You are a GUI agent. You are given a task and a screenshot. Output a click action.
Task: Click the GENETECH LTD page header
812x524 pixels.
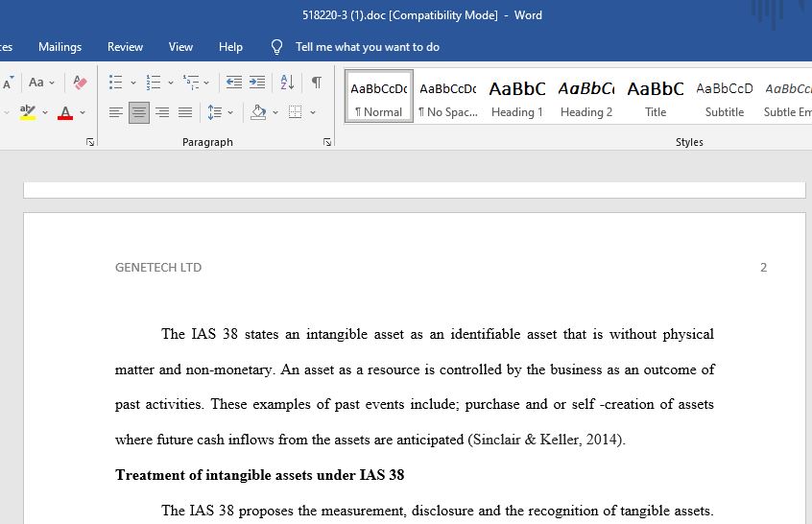(158, 267)
